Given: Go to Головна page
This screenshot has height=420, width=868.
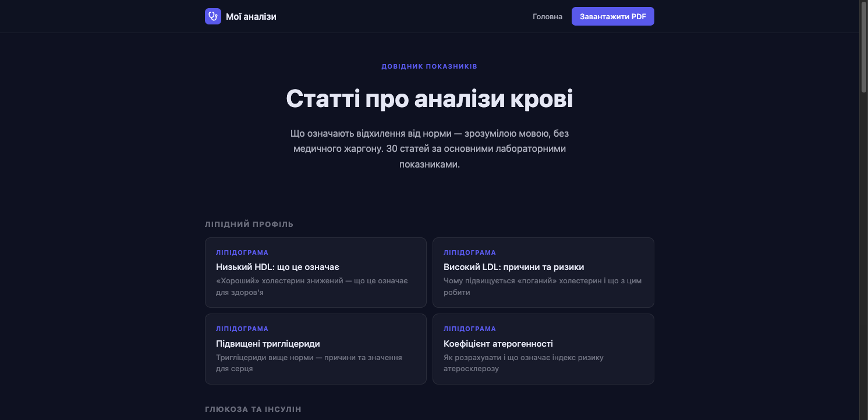Looking at the screenshot, I should (547, 16).
